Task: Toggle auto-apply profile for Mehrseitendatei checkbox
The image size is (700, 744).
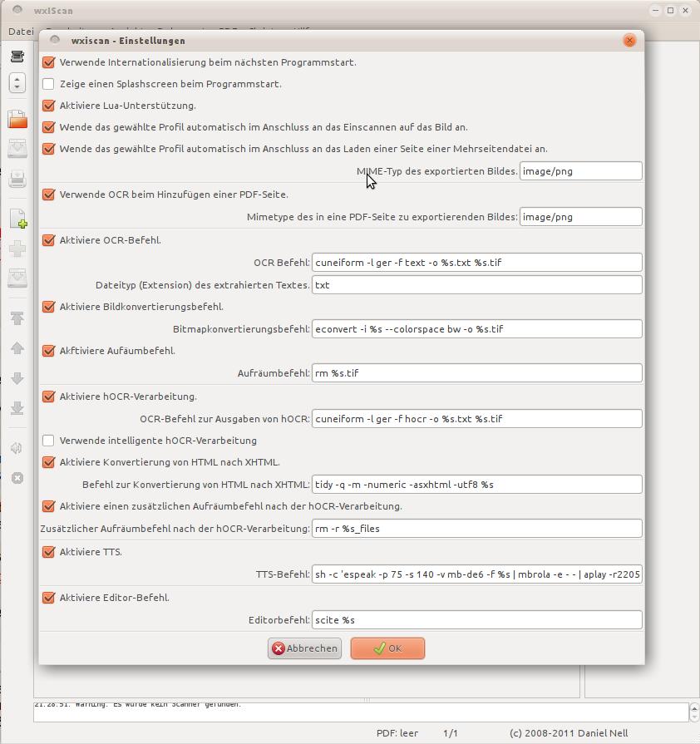Action: [x=48, y=149]
